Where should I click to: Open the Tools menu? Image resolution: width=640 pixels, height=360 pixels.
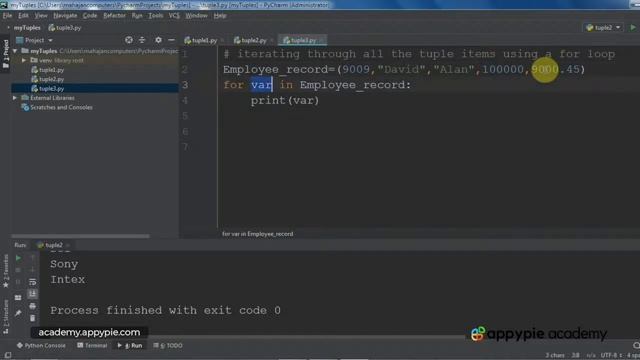point(156,16)
